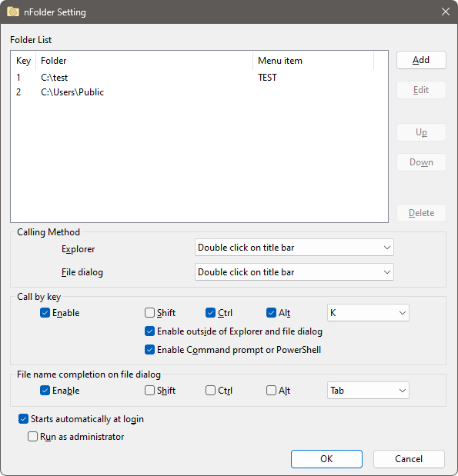Image resolution: width=458 pixels, height=476 pixels.
Task: Open the Tab key completion dropdown
Action: (x=368, y=391)
